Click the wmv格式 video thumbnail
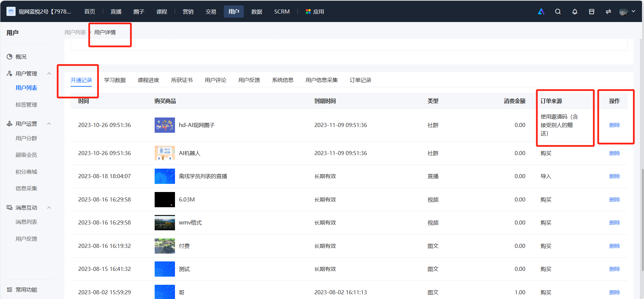This screenshot has width=644, height=299. tap(164, 222)
